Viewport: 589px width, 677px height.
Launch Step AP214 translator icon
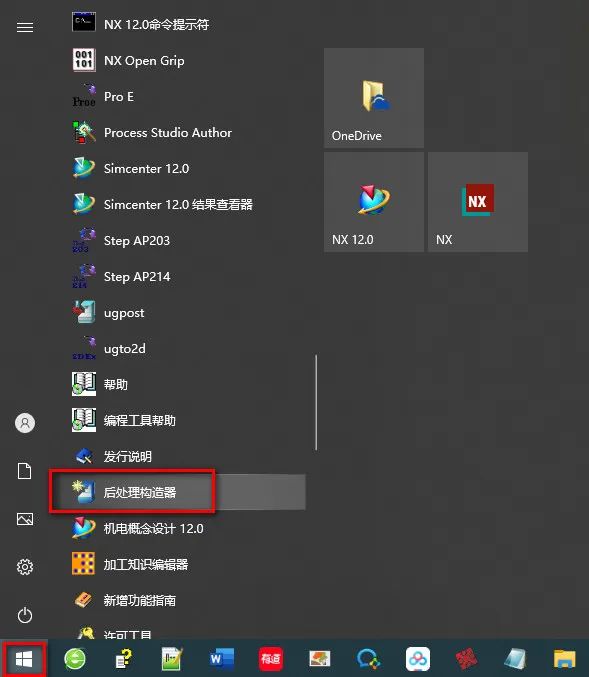point(83,276)
